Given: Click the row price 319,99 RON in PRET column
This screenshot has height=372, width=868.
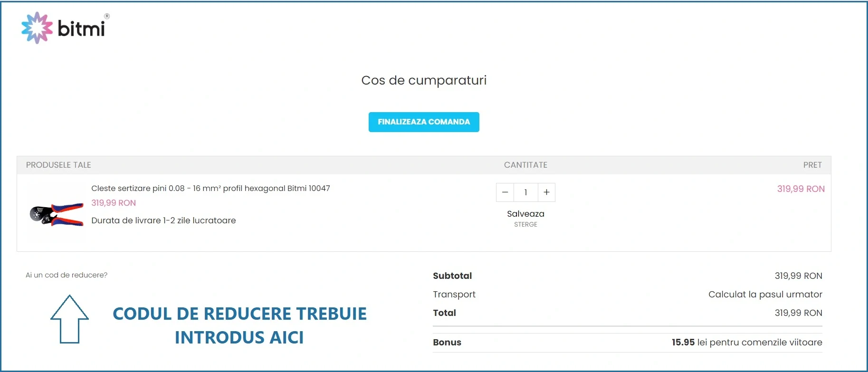Looking at the screenshot, I should pos(801,189).
